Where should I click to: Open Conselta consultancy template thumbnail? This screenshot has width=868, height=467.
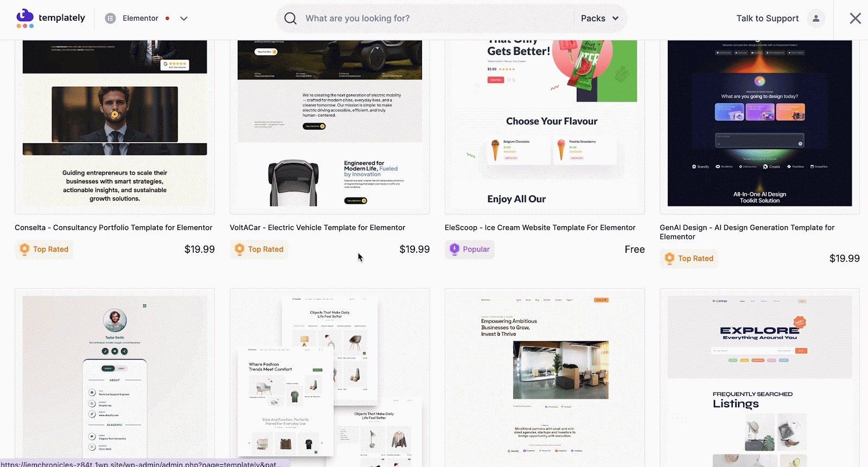[114, 127]
